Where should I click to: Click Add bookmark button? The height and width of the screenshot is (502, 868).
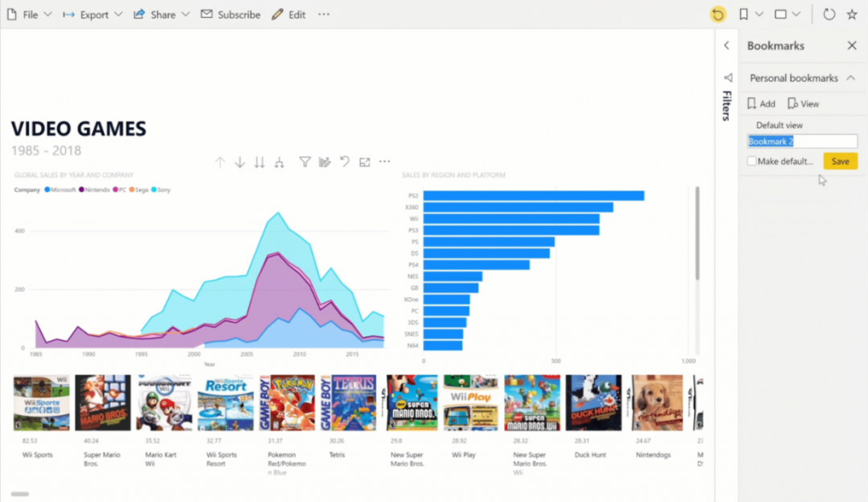click(761, 104)
